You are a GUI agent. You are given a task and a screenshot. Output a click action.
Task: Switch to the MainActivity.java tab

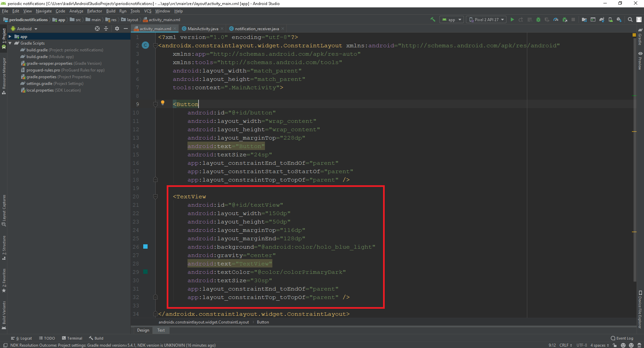pos(203,29)
